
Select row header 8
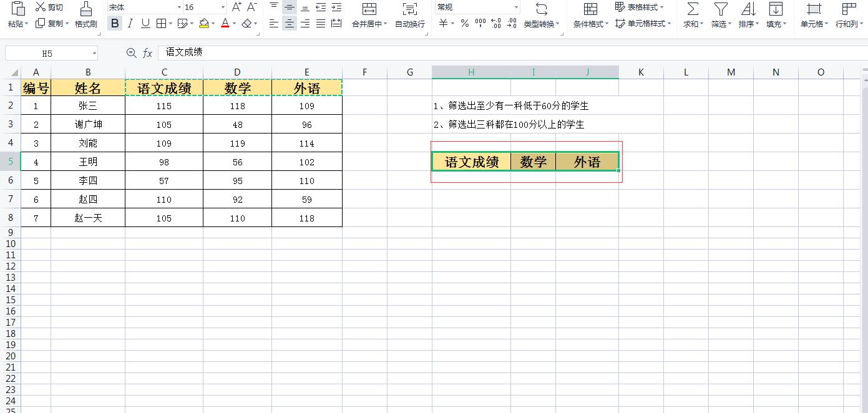click(11, 218)
